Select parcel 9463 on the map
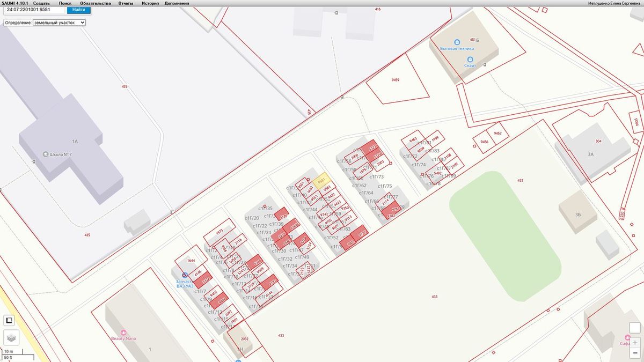Screen dimensions: 644x362 [x=413, y=139]
